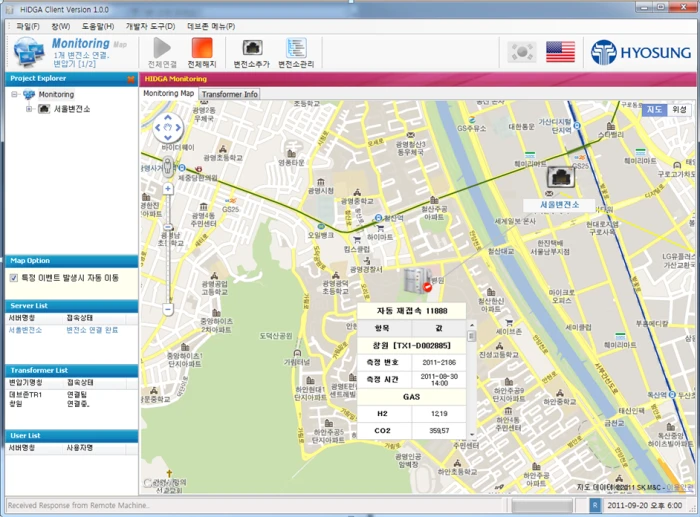700x517 pixels.
Task: Switch to the Transformer Info tab
Action: point(229,94)
